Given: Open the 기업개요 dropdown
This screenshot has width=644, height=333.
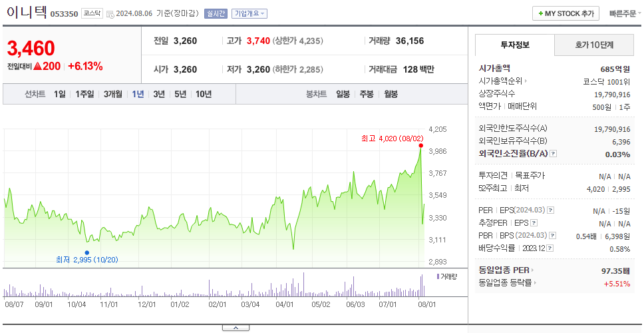Looking at the screenshot, I should [249, 13].
